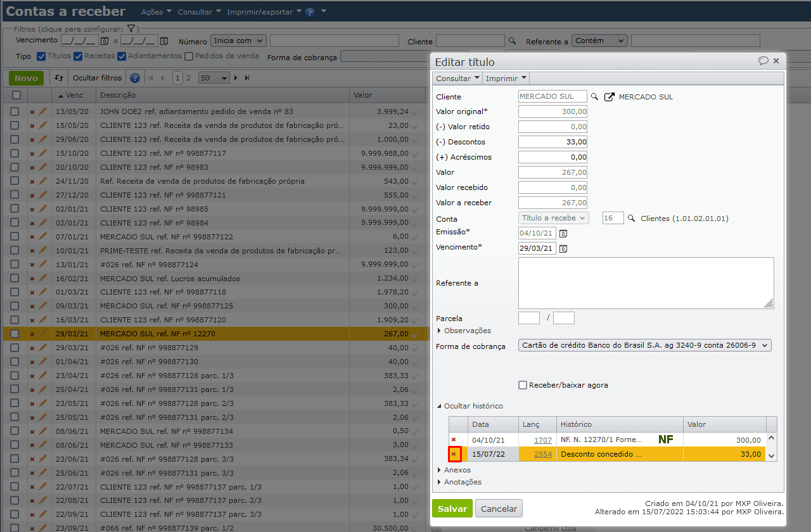Open help icon next to Ocultar filtros
Screen dimensions: 811x532
134,78
